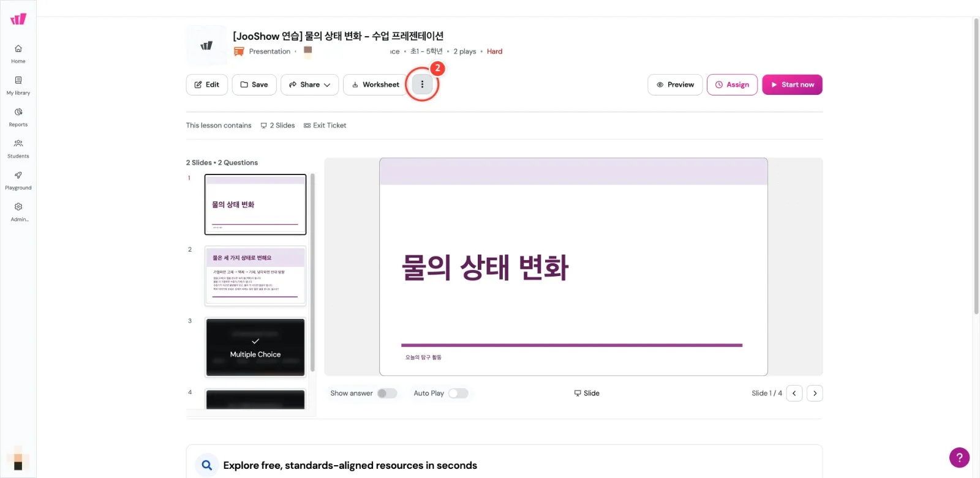Go to Home in the sidebar
Image resolution: width=980 pixels, height=478 pixels.
click(x=18, y=54)
